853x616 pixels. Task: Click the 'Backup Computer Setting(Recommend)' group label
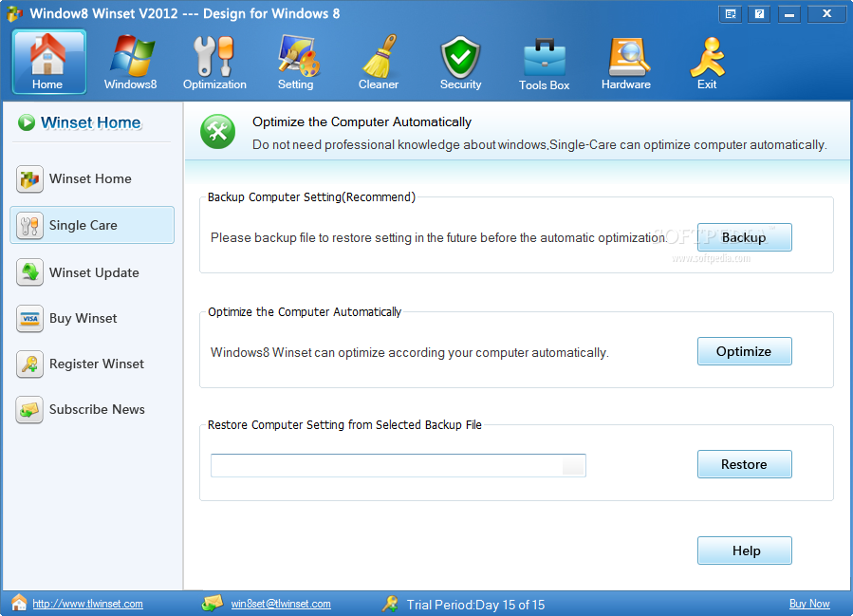coord(311,197)
